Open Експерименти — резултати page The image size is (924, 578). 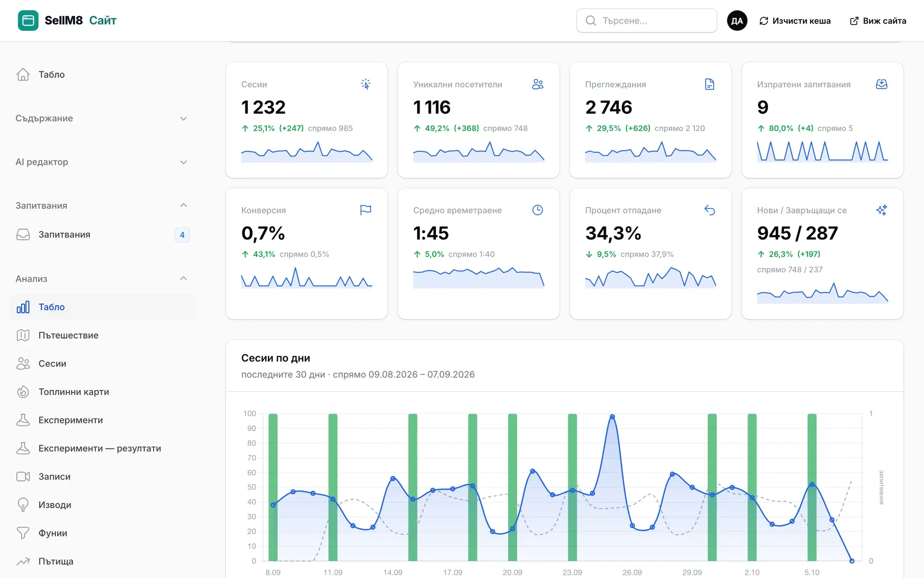coord(102,448)
